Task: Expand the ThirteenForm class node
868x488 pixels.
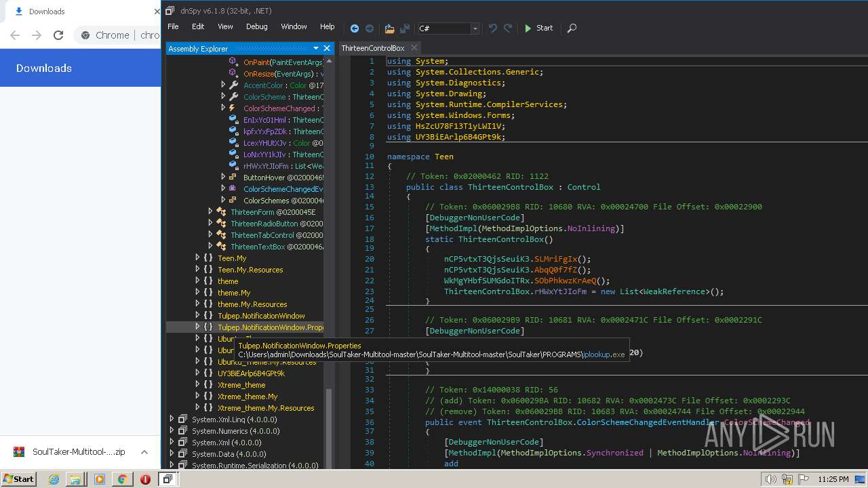Action: point(210,212)
